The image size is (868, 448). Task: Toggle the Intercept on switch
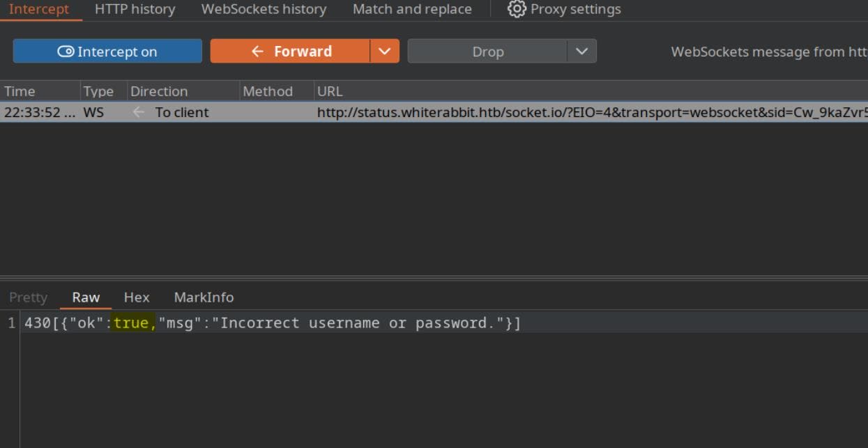pyautogui.click(x=107, y=52)
